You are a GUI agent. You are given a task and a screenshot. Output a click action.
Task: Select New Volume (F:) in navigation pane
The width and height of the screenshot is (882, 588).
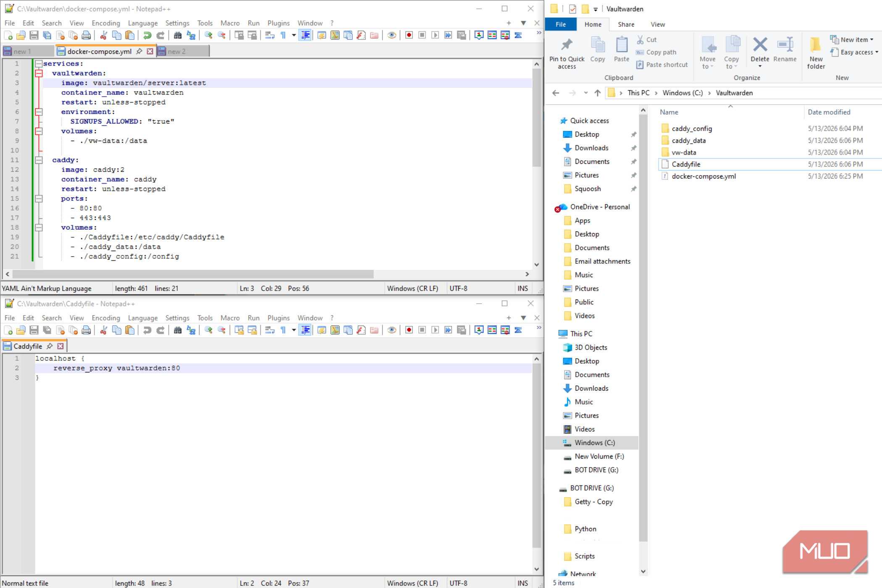pyautogui.click(x=599, y=456)
